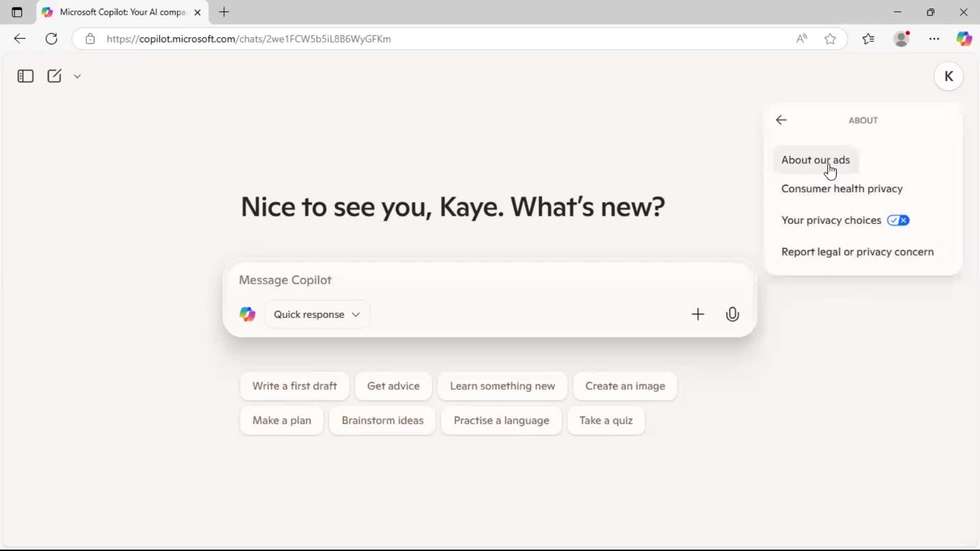Image resolution: width=980 pixels, height=551 pixels.
Task: Start a new chat with compose icon
Action: point(54,76)
